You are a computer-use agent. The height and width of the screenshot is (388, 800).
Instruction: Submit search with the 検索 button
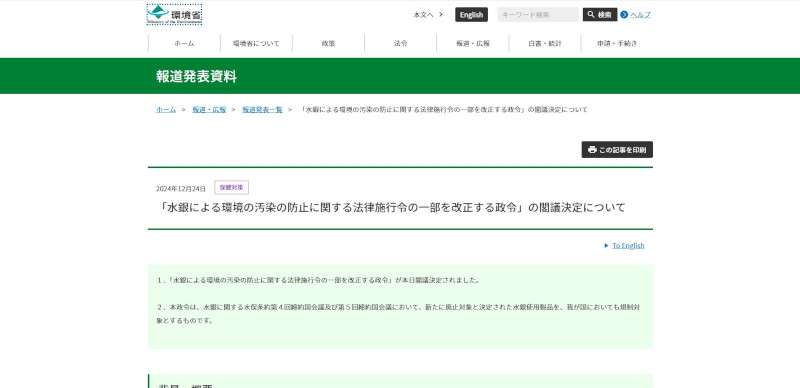tap(600, 15)
